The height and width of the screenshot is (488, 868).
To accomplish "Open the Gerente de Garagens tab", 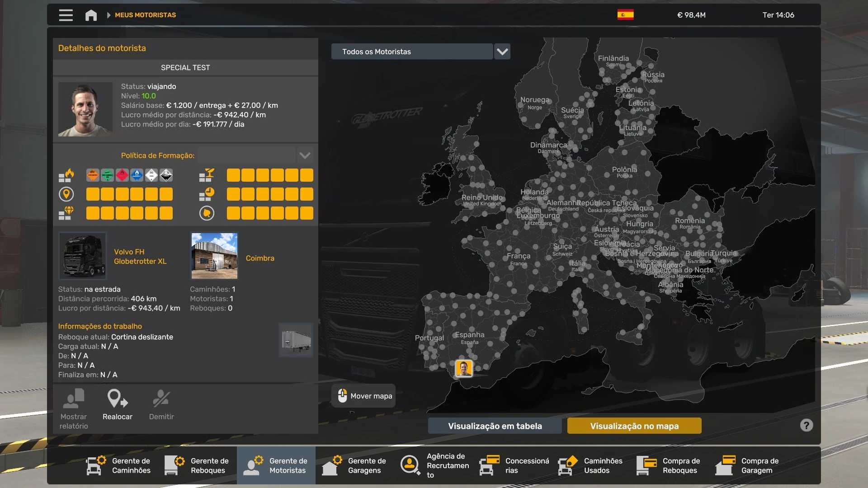I will coord(355,465).
